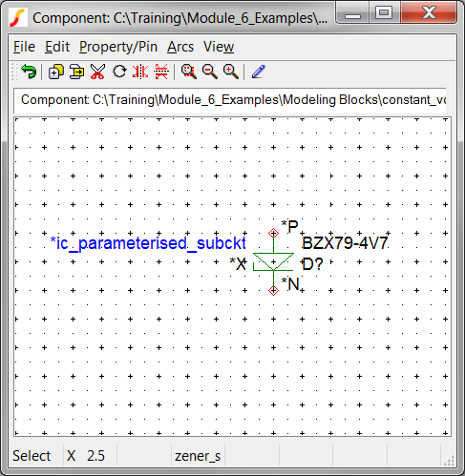This screenshot has width=465, height=476.
Task: Click the green Undo arrow icon
Action: pos(29,72)
